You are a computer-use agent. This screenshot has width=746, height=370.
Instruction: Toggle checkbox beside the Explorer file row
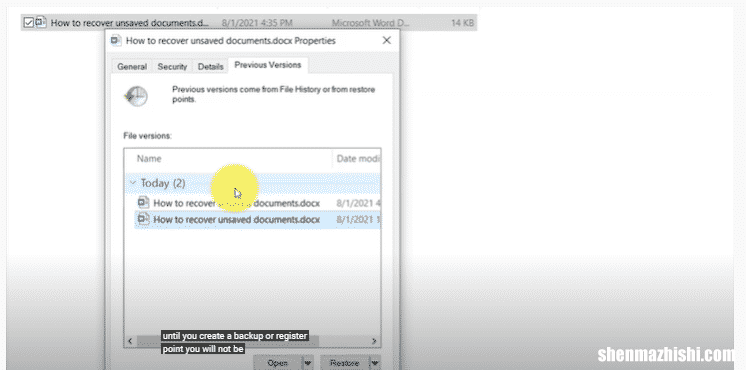click(29, 22)
